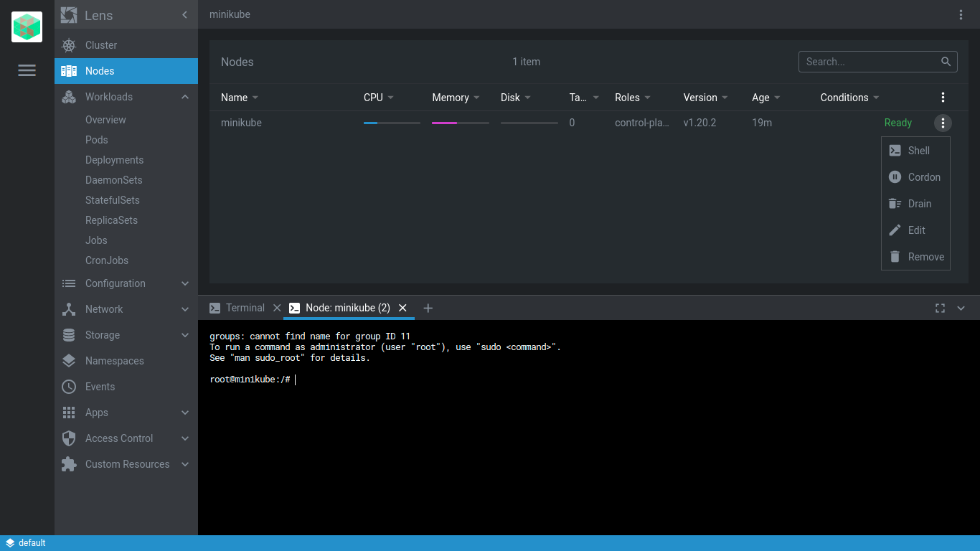The width and height of the screenshot is (980, 551).
Task: Open the hamburger menu in left rail
Action: click(27, 70)
